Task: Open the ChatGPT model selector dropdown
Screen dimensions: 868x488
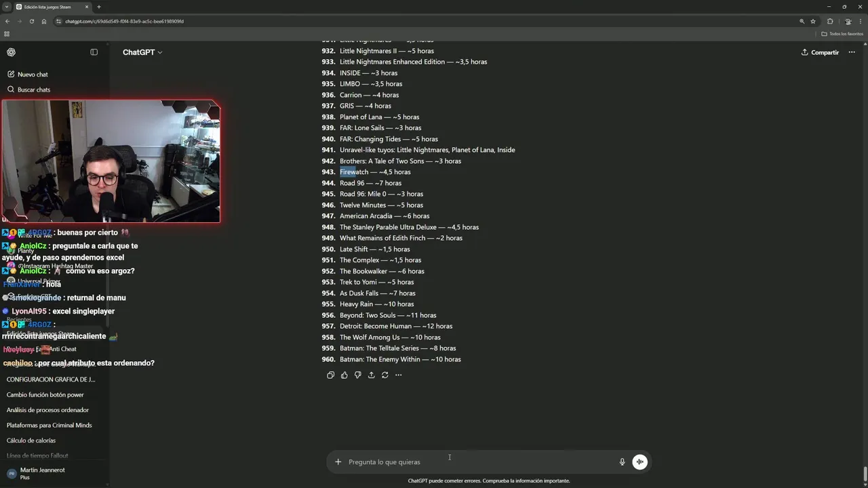Action: (x=142, y=52)
